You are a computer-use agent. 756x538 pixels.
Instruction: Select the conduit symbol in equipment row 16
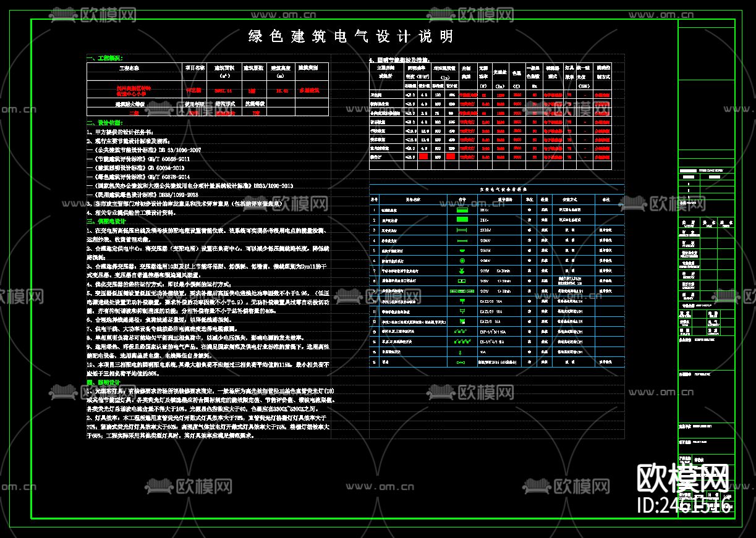461,362
